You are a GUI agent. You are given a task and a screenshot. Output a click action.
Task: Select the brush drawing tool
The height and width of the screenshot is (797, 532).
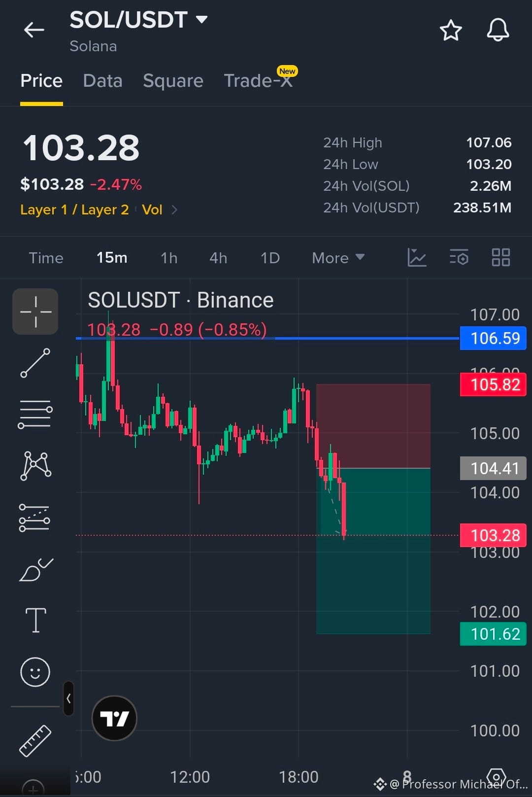[x=36, y=569]
